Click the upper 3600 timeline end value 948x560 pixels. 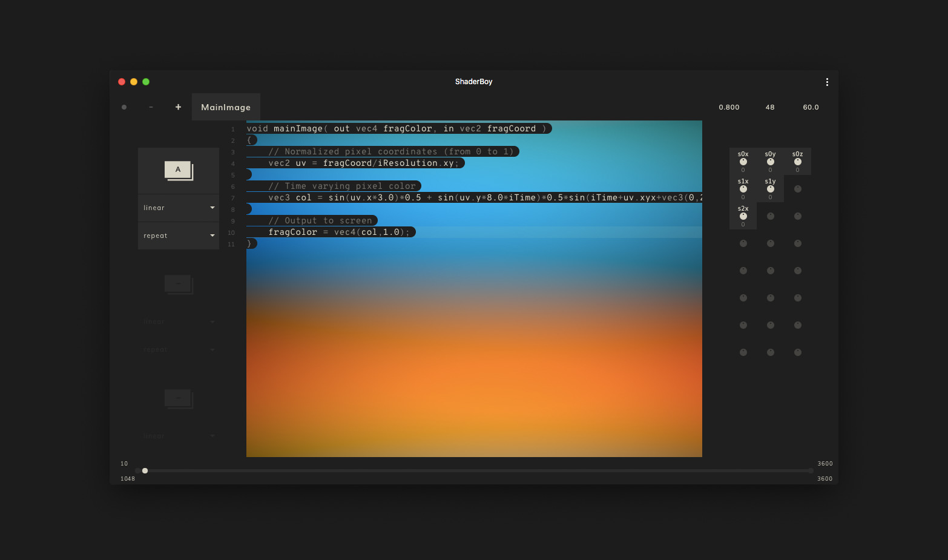825,464
